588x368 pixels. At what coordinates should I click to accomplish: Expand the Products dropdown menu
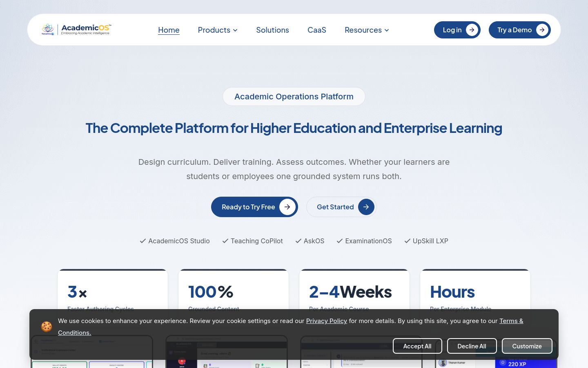click(218, 30)
